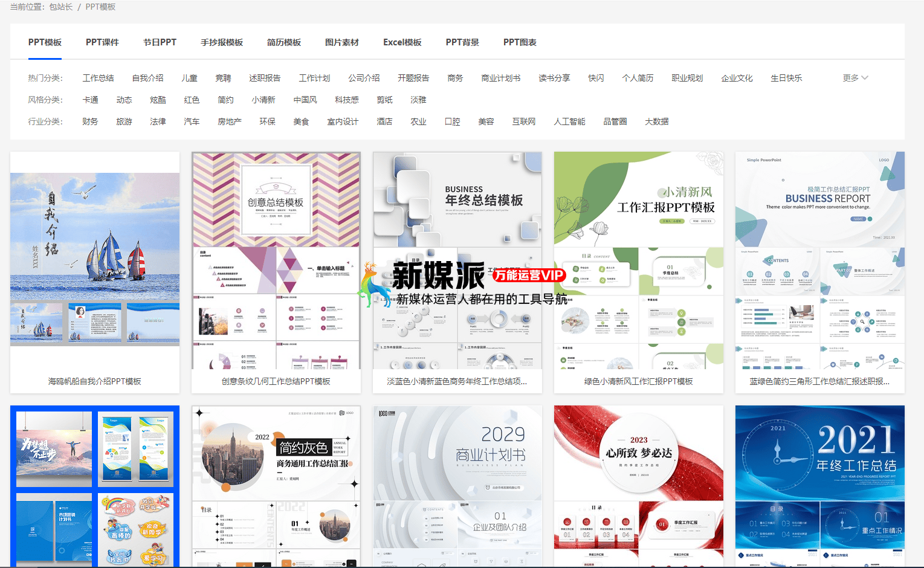Select the 商业计划书 category
This screenshot has width=924, height=568.
pyautogui.click(x=500, y=77)
